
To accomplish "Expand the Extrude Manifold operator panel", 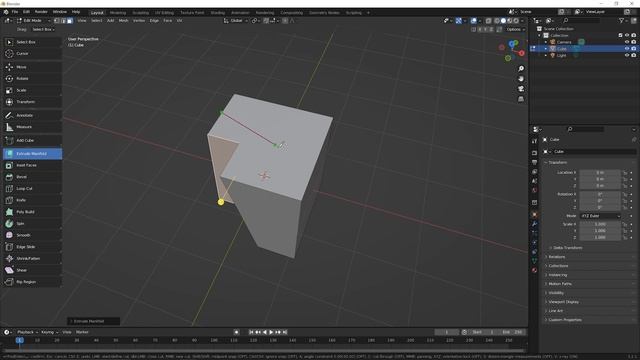I will tap(93, 321).
